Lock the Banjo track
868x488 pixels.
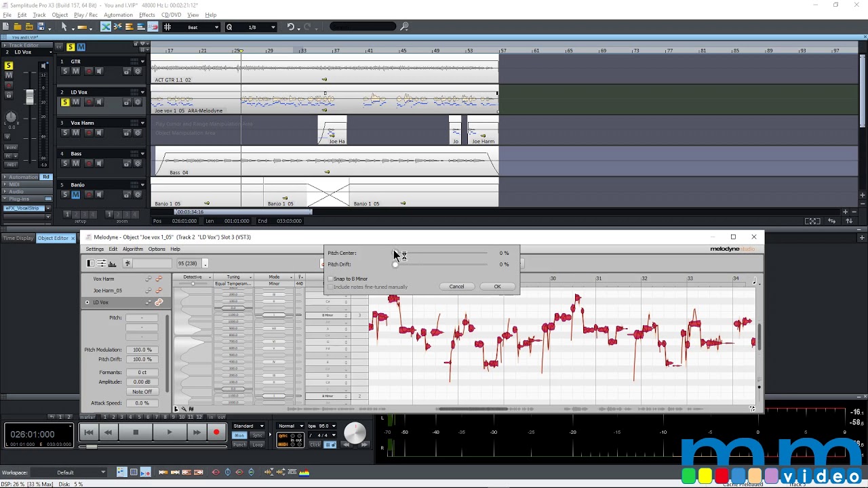127,195
